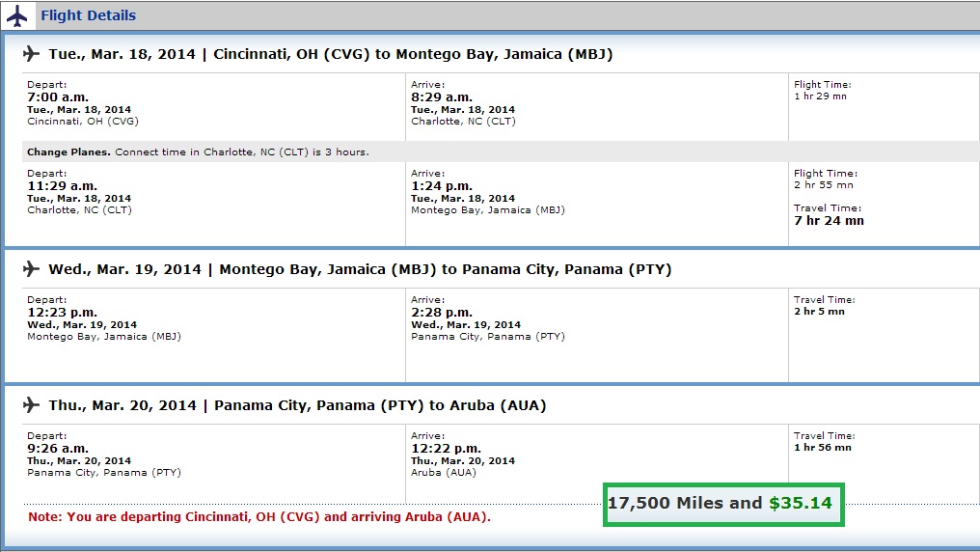Click the Flight Details heading text
This screenshot has width=980, height=552.
[88, 15]
